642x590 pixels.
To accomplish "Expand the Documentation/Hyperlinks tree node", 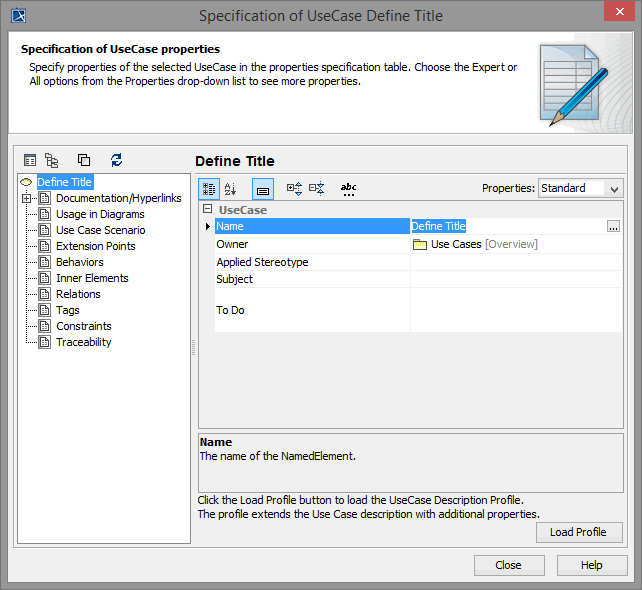I will pyautogui.click(x=27, y=198).
